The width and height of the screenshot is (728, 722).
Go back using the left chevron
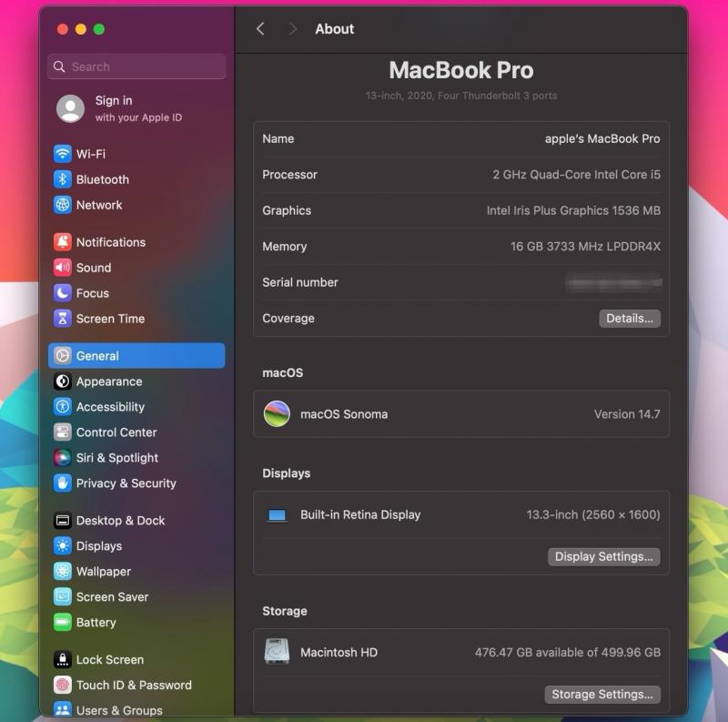[260, 29]
